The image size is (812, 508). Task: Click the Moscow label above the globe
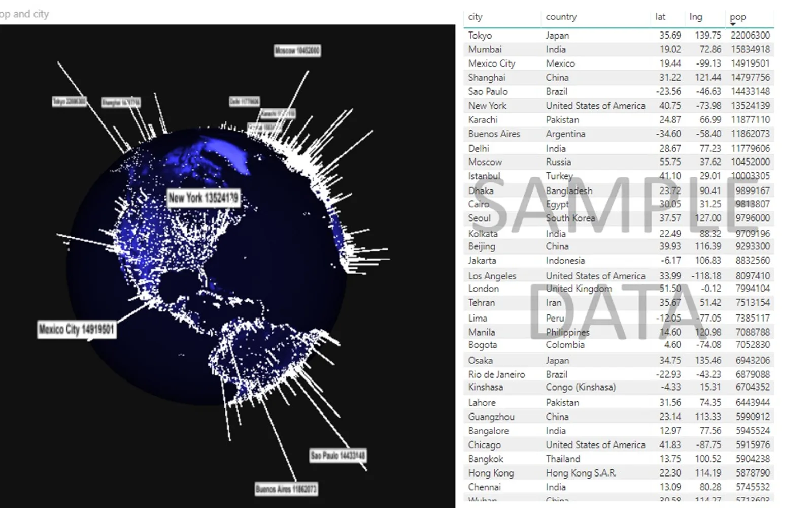click(297, 50)
